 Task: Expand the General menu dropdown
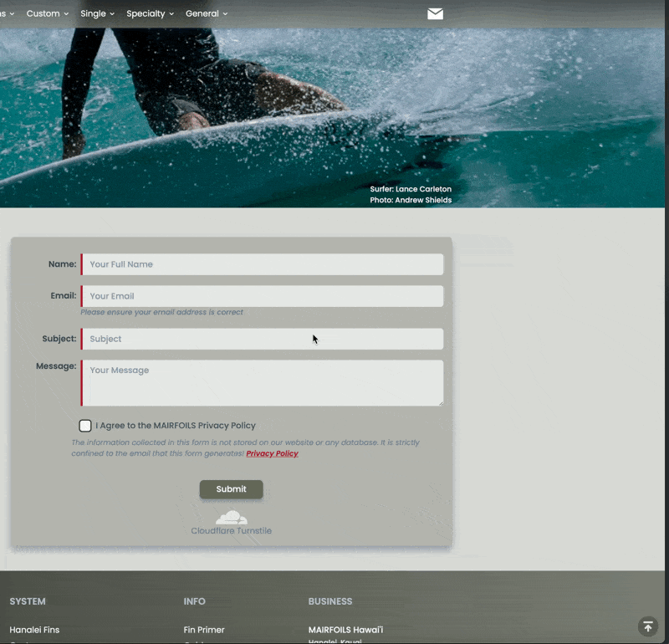pyautogui.click(x=206, y=13)
